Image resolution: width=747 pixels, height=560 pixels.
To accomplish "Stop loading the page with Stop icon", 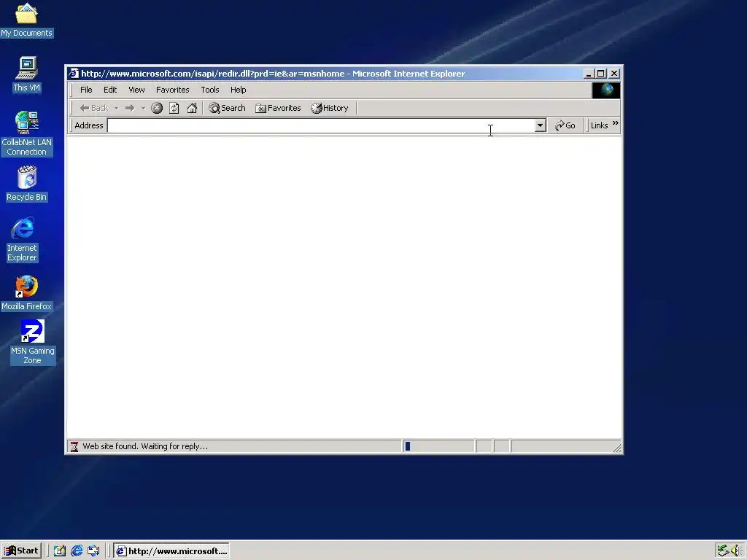I will click(x=157, y=108).
